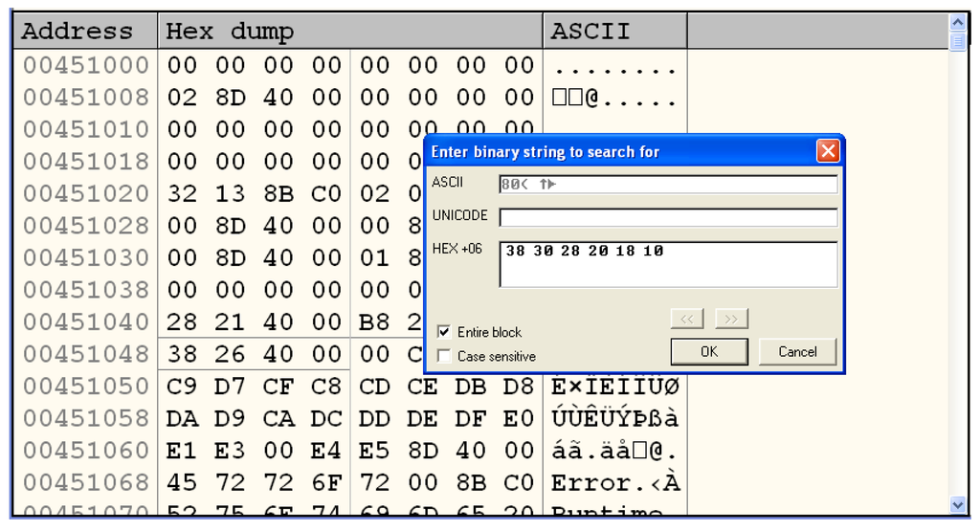
Task: Focus the UNICODE input field
Action: coord(667,217)
